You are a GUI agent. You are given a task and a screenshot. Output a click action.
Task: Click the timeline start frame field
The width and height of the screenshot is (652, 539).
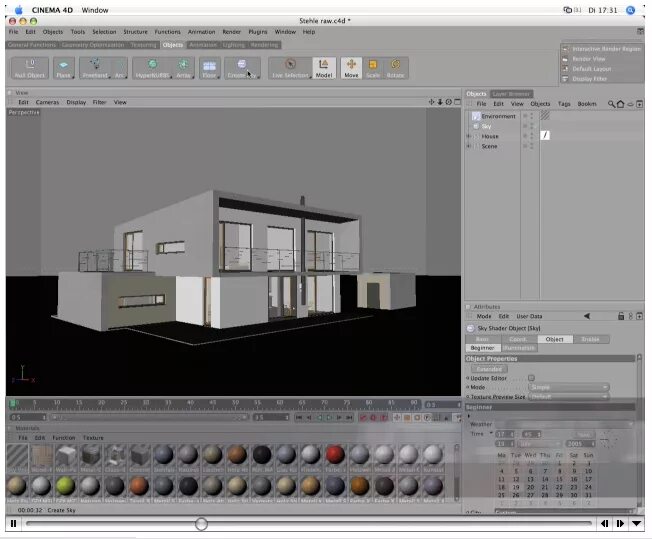point(28,418)
